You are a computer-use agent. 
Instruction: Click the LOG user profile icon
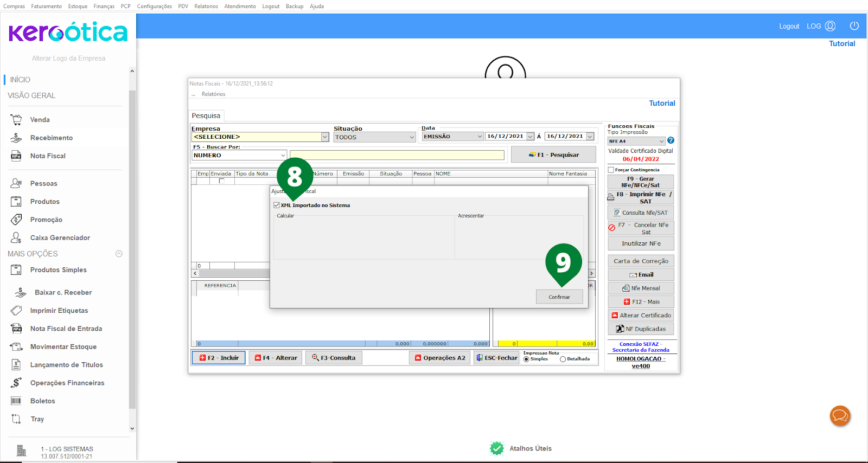click(x=830, y=26)
